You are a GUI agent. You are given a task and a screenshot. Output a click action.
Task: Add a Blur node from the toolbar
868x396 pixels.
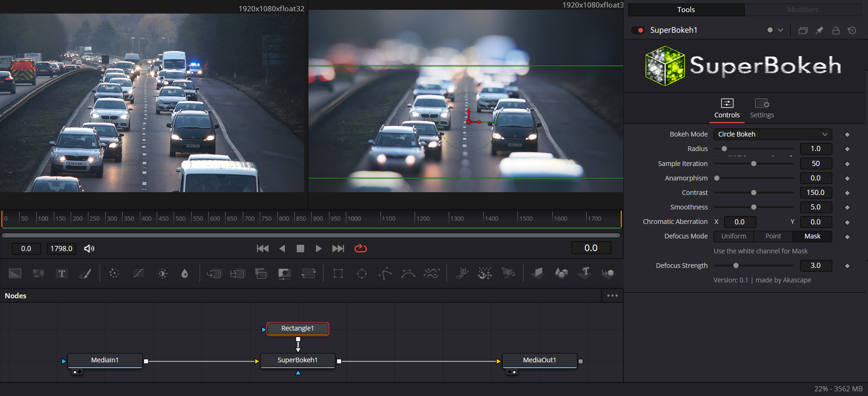[185, 274]
